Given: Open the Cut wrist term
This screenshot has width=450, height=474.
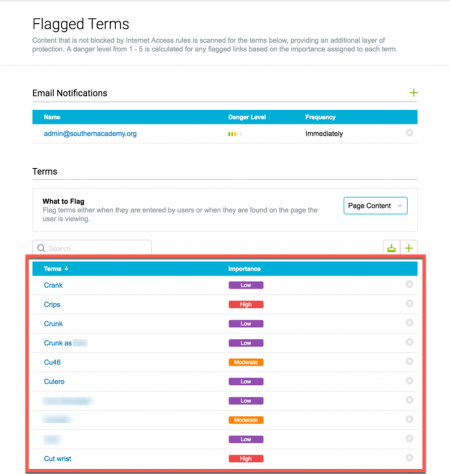Looking at the screenshot, I should [57, 459].
